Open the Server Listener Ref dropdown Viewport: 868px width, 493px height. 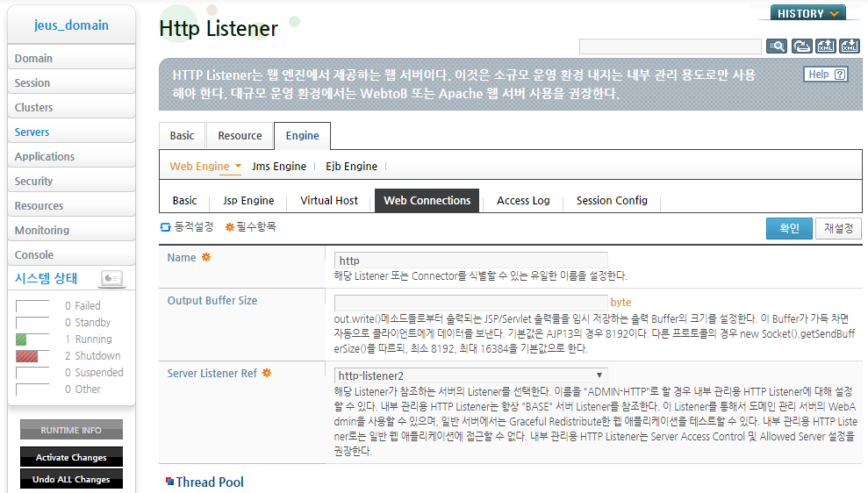coord(471,375)
